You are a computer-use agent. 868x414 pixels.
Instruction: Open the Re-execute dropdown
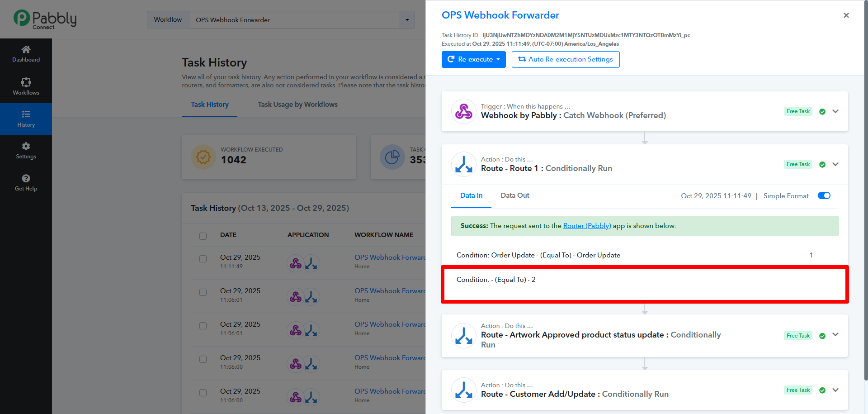pos(473,59)
